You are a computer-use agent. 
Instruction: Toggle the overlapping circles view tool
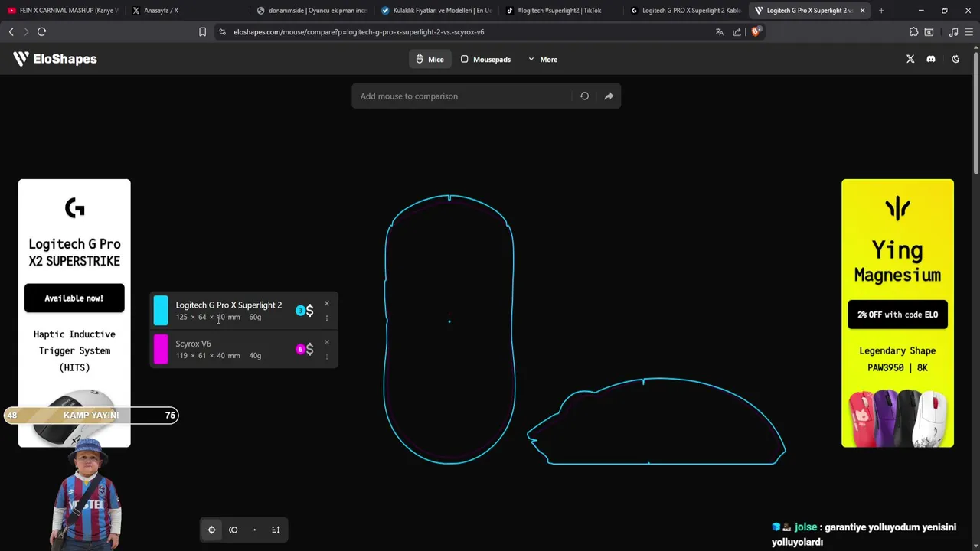click(234, 530)
